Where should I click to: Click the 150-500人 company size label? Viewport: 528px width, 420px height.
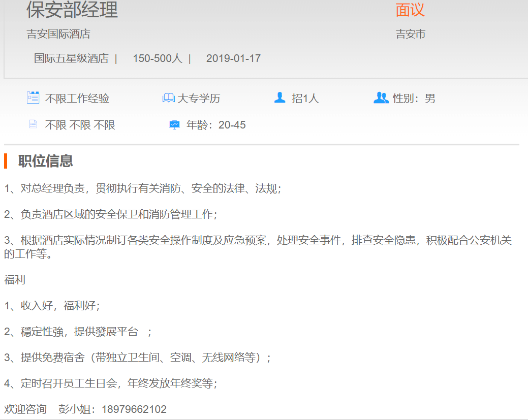157,58
